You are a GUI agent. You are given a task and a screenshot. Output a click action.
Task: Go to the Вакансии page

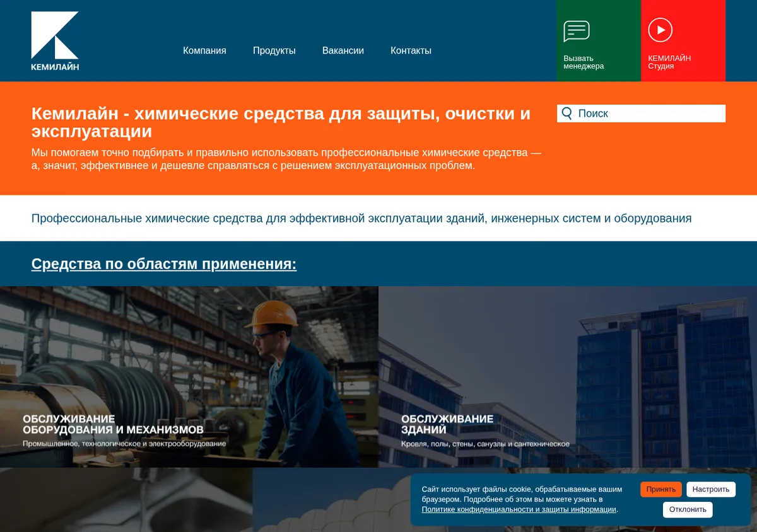click(x=343, y=50)
